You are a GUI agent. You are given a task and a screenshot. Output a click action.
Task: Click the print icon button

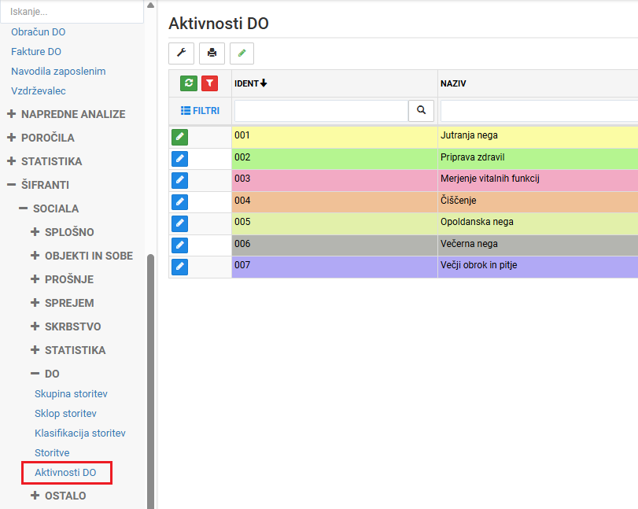point(212,53)
